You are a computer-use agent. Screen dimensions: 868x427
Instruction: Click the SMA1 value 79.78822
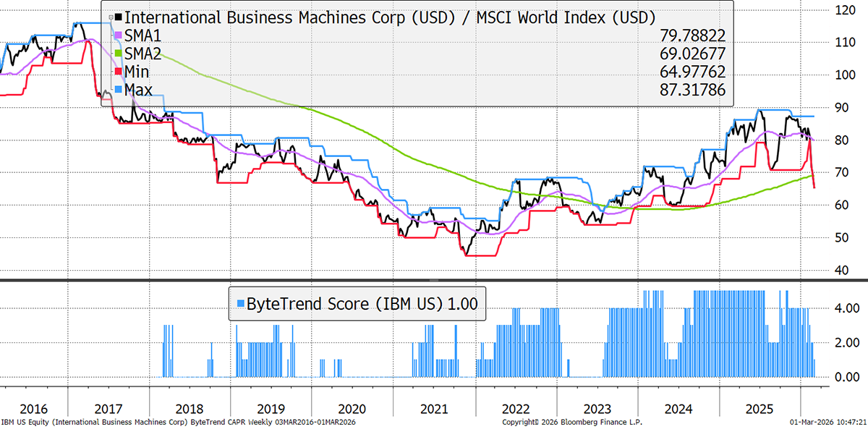pyautogui.click(x=692, y=35)
